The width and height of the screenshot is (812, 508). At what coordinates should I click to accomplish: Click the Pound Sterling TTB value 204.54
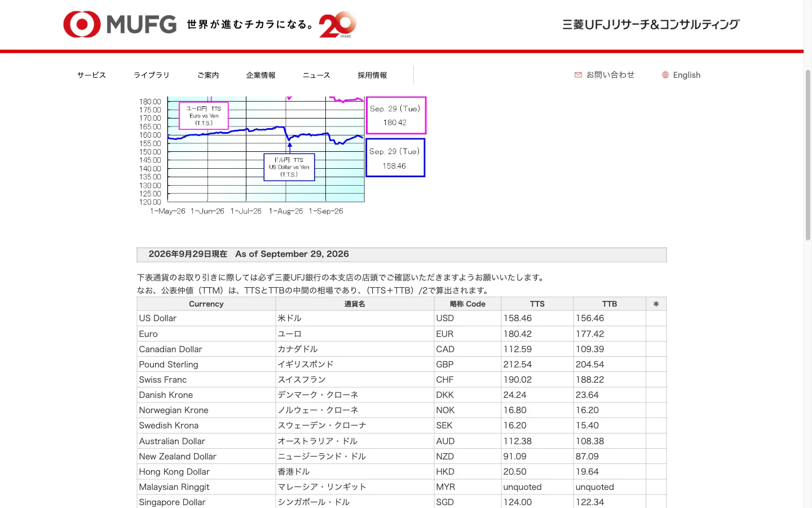coord(590,365)
